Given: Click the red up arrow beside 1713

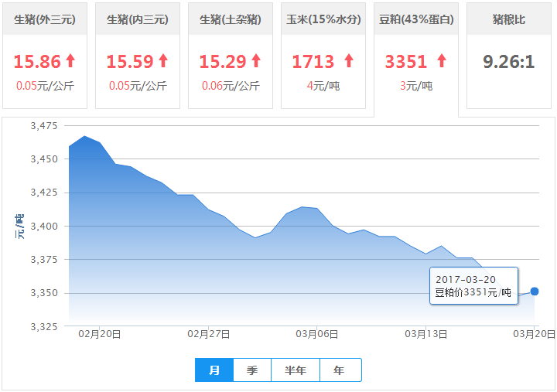Looking at the screenshot, I should point(349,60).
